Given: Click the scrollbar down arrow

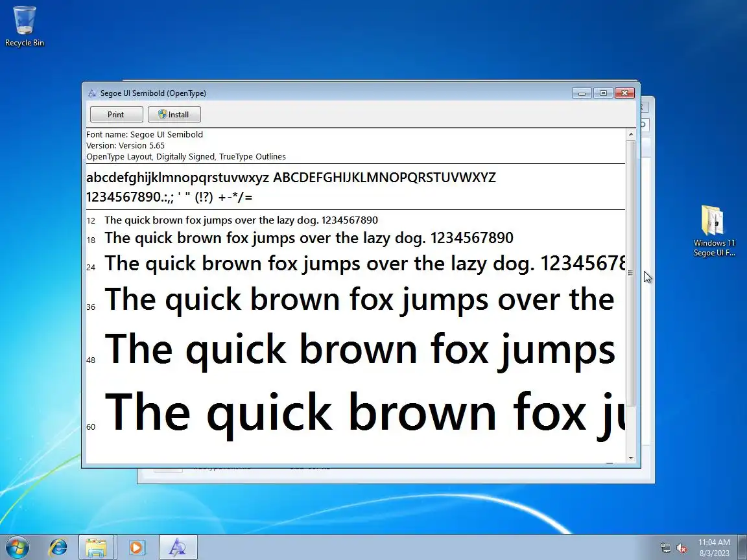Looking at the screenshot, I should click(631, 458).
